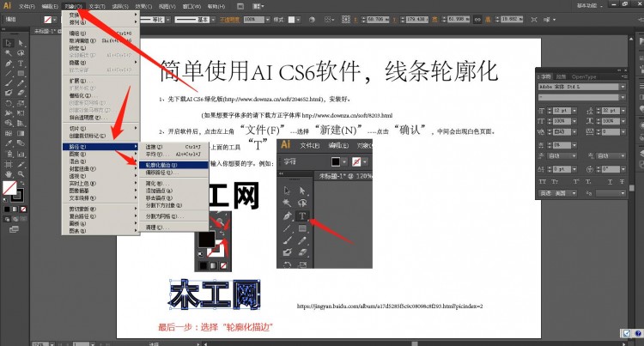The height and width of the screenshot is (346, 644).
Task: Choose Expand in the Object menu
Action: (x=100, y=81)
